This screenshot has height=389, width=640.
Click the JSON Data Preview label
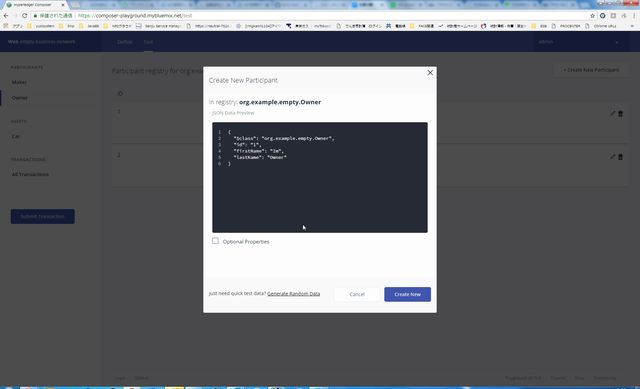click(233, 113)
